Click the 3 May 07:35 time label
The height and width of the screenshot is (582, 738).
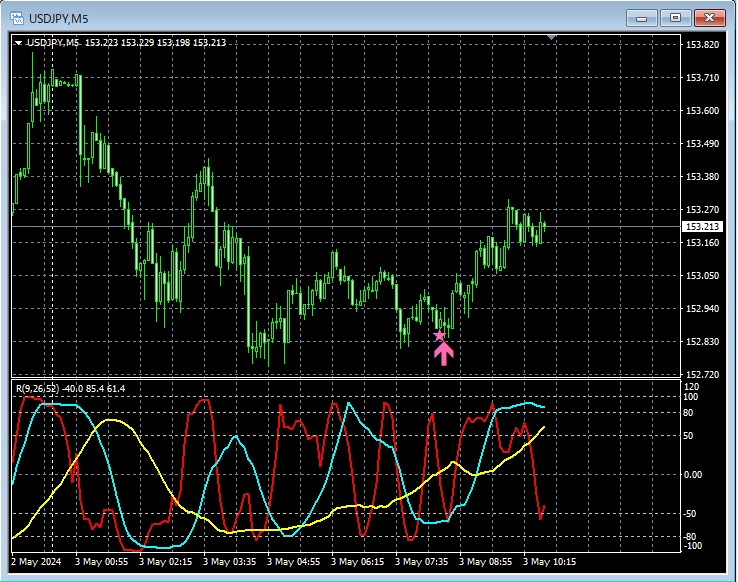(422, 562)
